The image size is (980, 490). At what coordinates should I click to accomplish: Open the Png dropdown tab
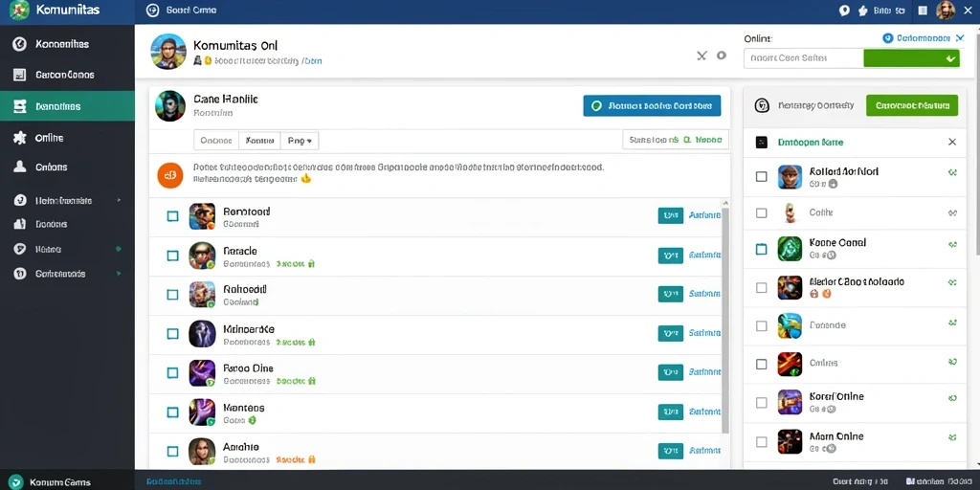click(300, 141)
